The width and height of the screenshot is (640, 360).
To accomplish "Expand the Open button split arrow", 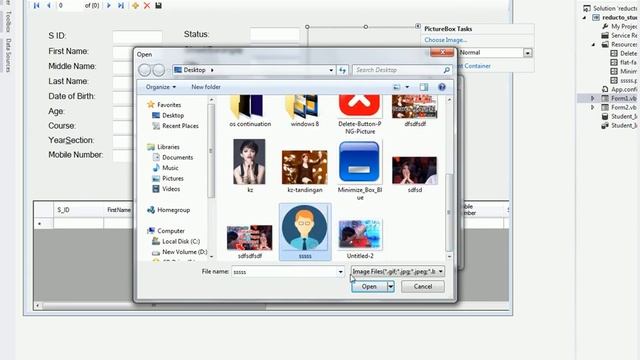I will tap(391, 287).
